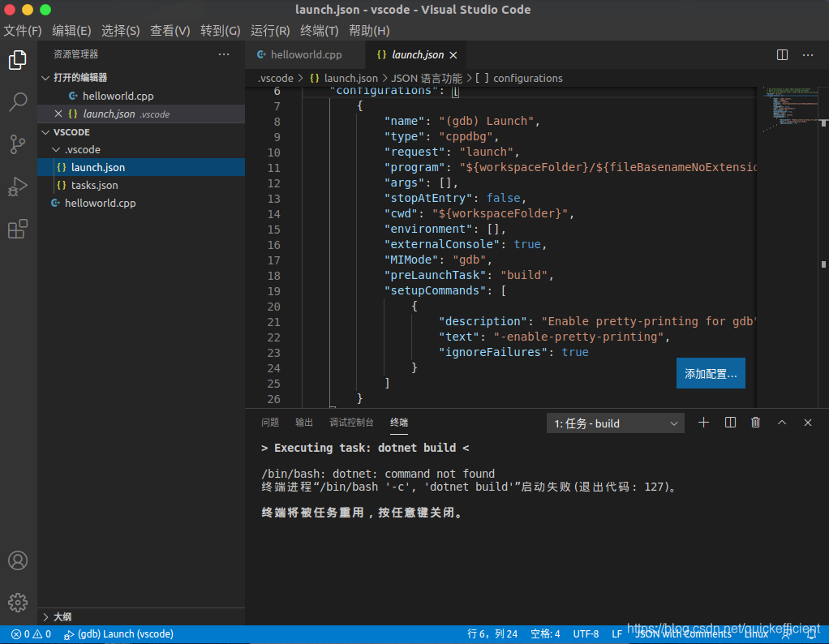The width and height of the screenshot is (829, 644).
Task: Open the 编辑(E) menu
Action: click(71, 31)
